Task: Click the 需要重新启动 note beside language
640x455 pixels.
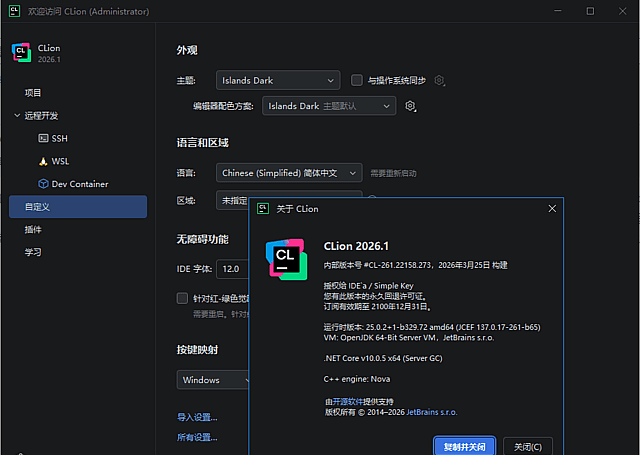Action: click(x=393, y=173)
